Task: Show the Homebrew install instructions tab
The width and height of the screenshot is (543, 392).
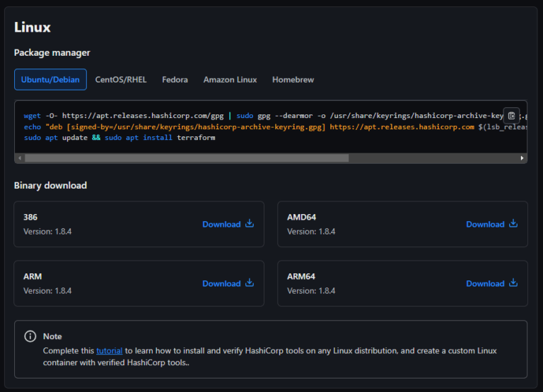Action: pos(293,80)
